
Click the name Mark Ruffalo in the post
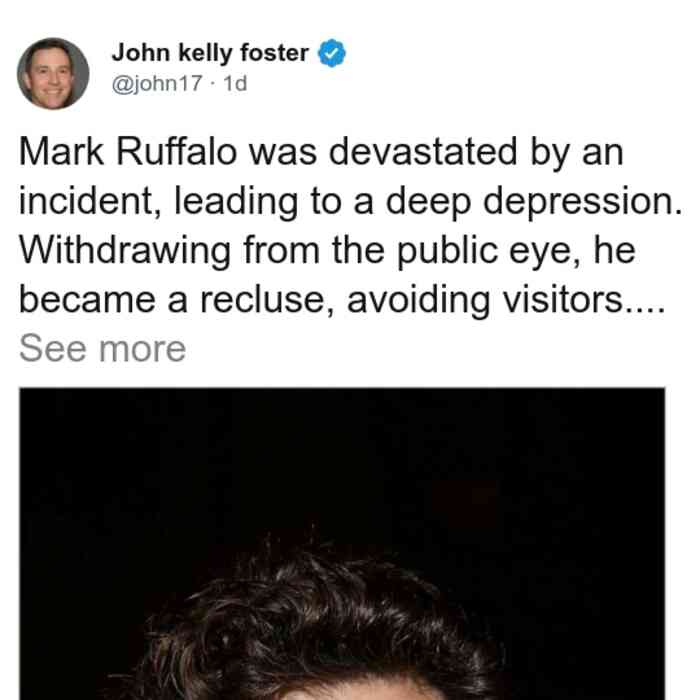click(x=128, y=152)
